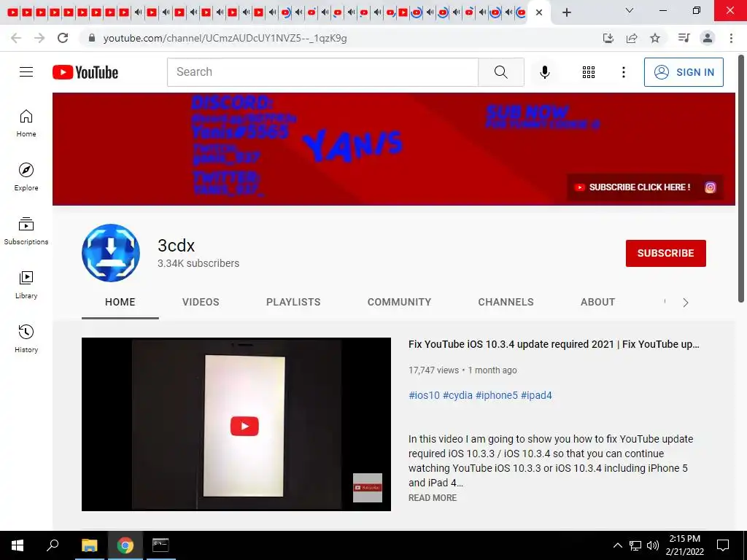Click the #iphone5 hashtag
This screenshot has width=747, height=560.
pyautogui.click(x=496, y=395)
